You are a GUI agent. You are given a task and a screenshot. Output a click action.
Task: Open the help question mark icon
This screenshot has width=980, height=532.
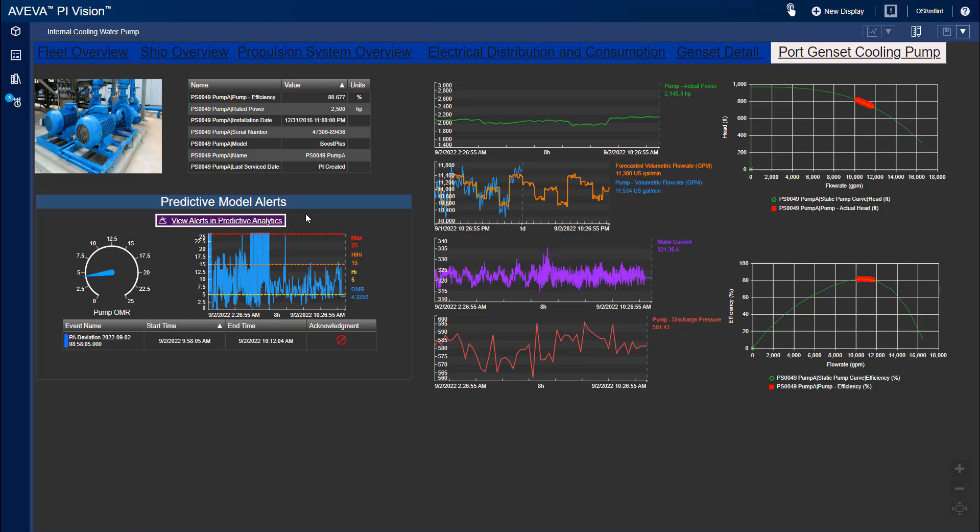[x=965, y=11]
